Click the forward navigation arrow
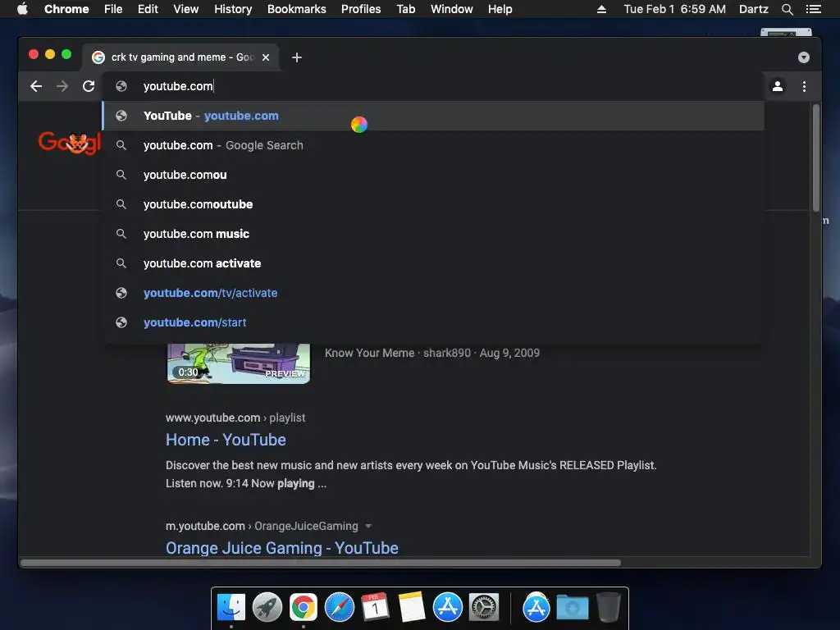This screenshot has height=630, width=840. tap(62, 86)
